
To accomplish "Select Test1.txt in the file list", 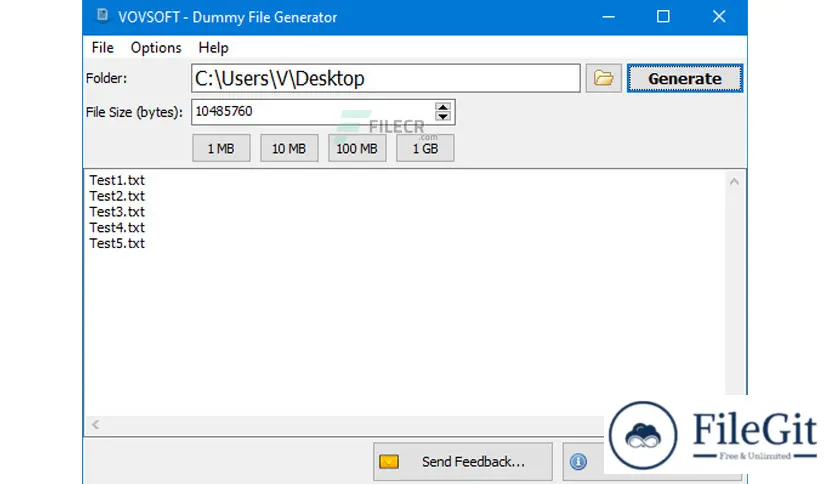I will (x=117, y=180).
